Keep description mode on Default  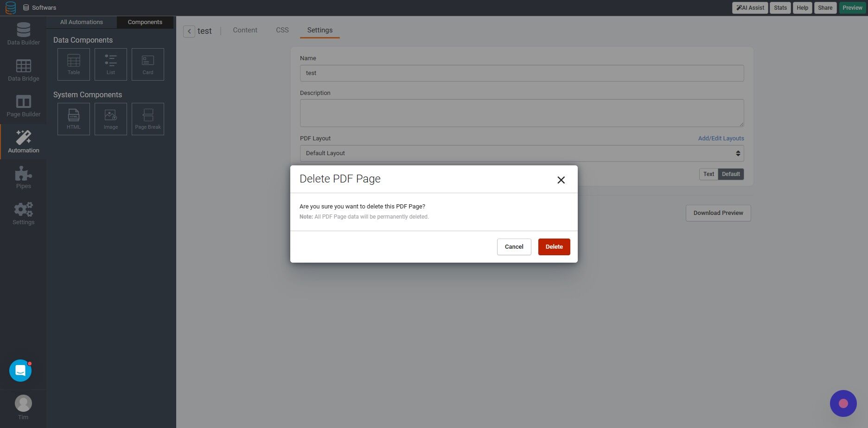730,174
